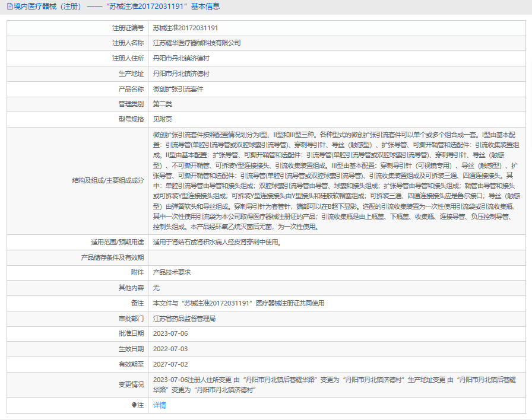Click the document icon in the page header

[10, 7]
